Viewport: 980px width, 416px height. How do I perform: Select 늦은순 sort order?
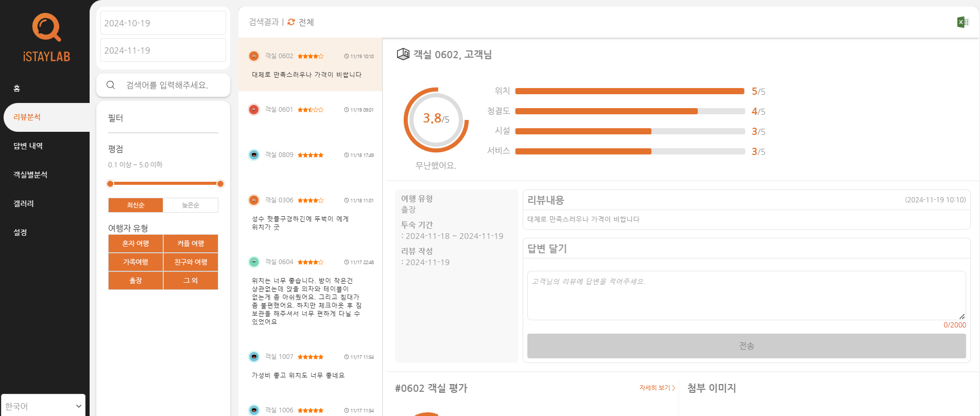[x=191, y=205]
